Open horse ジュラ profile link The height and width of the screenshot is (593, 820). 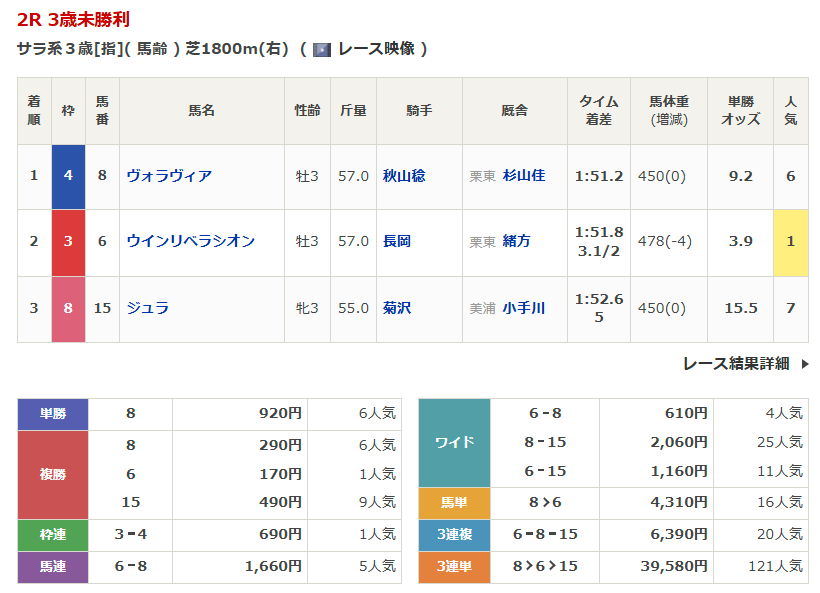pyautogui.click(x=147, y=308)
